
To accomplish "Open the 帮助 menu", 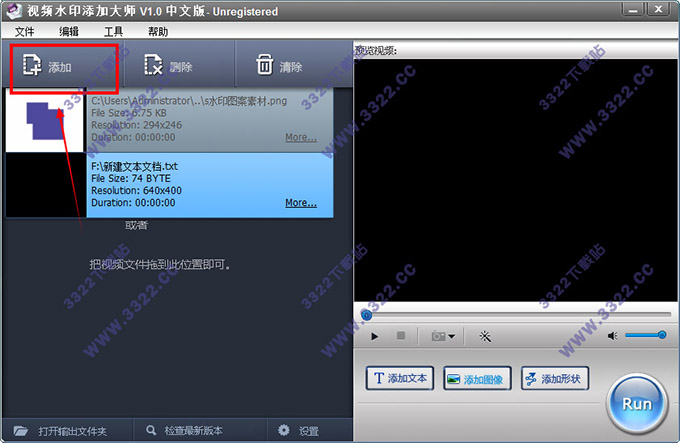I will click(x=158, y=32).
